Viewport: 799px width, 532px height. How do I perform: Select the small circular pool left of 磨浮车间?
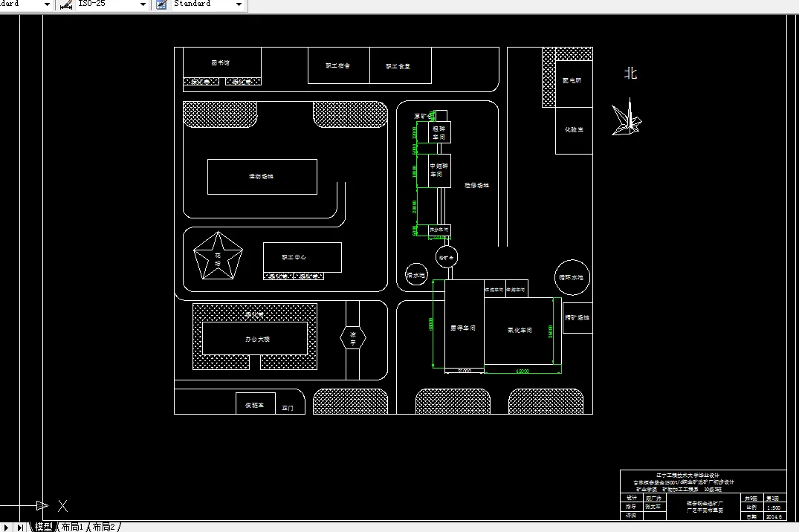click(x=416, y=275)
